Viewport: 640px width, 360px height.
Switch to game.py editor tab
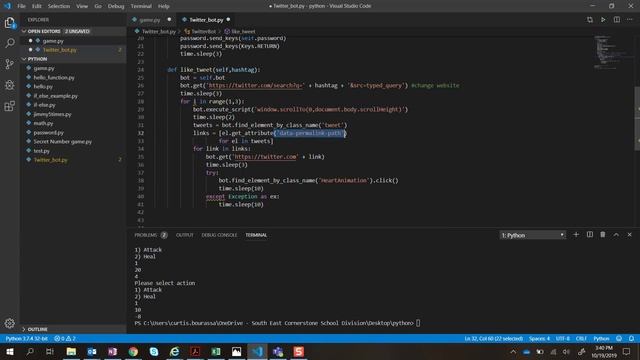(x=151, y=20)
